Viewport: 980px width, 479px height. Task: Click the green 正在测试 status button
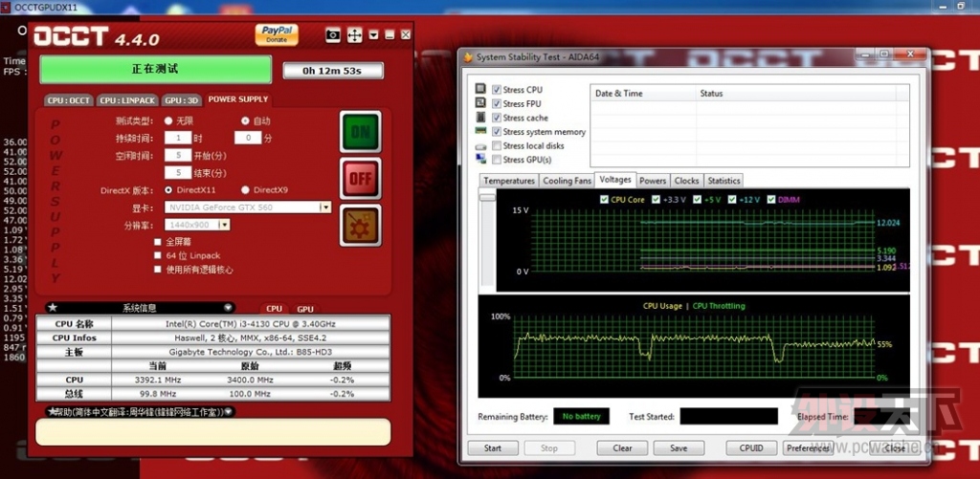point(156,70)
